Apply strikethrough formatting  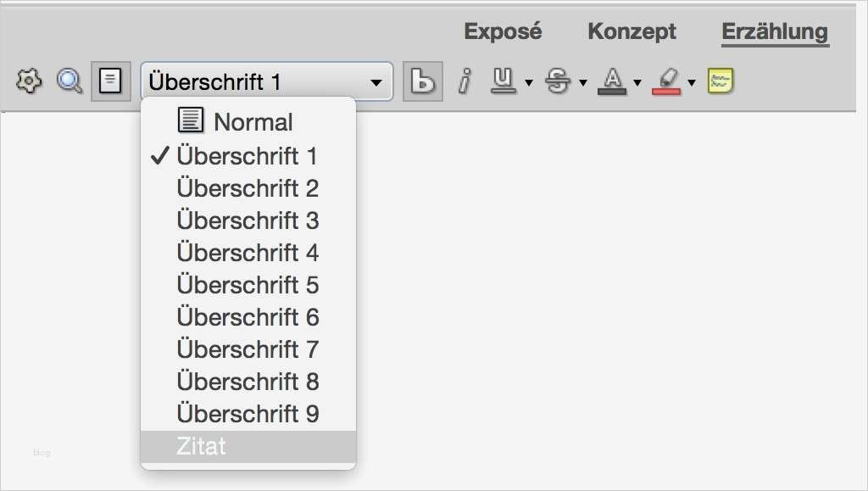click(558, 81)
